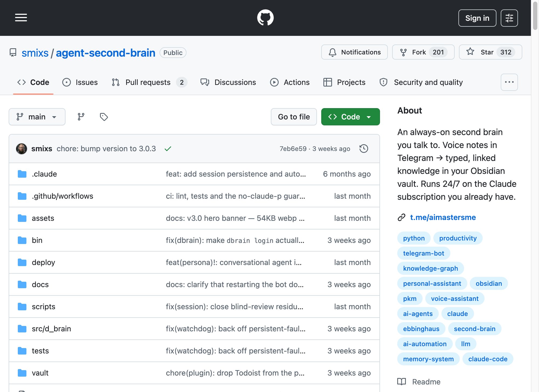
Task: Open 'docs: v3.0 hero banner' commit message
Action: [235, 218]
